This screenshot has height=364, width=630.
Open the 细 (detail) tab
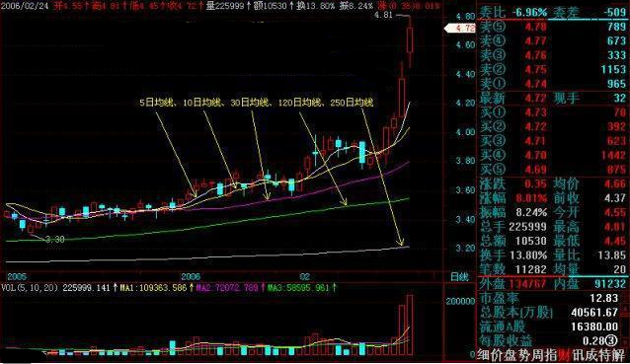tap(483, 355)
